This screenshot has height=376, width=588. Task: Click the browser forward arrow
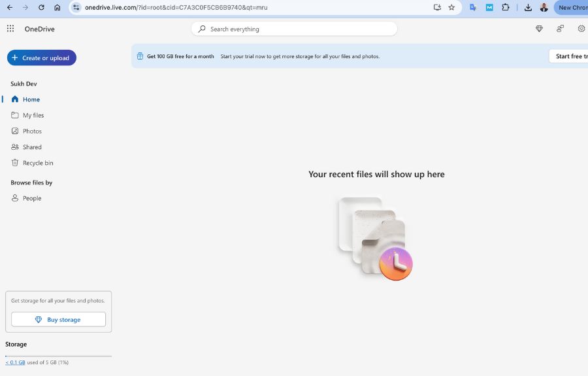click(25, 7)
